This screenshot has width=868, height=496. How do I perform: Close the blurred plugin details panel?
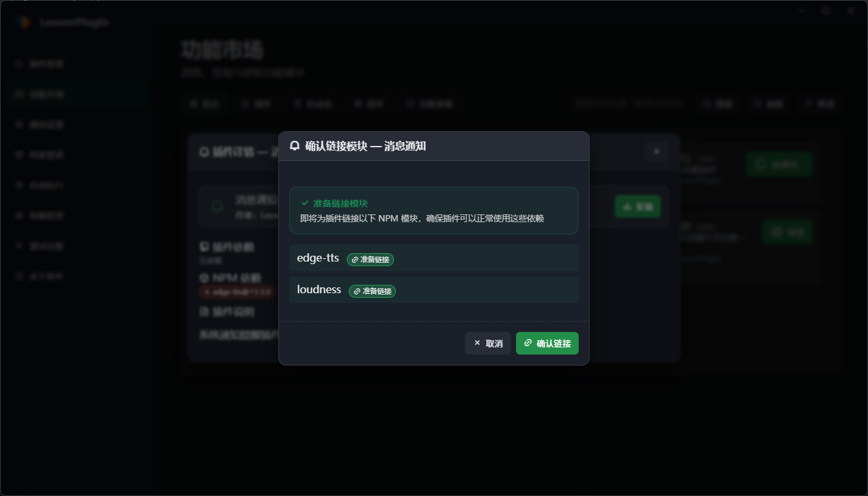pos(656,151)
